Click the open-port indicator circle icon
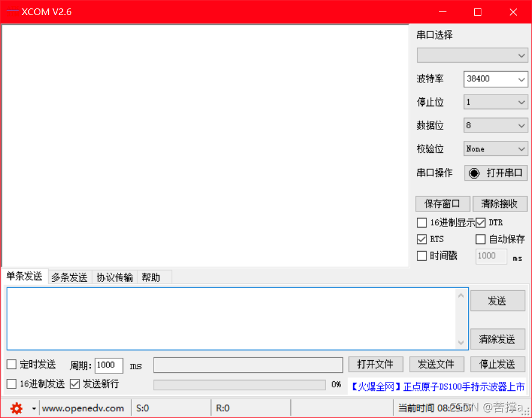This screenshot has width=532, height=418. click(x=474, y=173)
